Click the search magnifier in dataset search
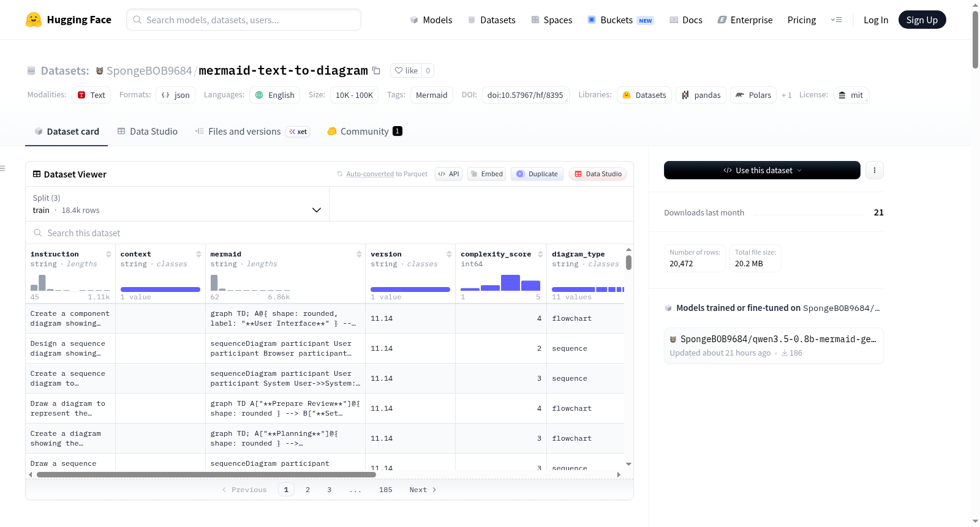 pos(38,233)
